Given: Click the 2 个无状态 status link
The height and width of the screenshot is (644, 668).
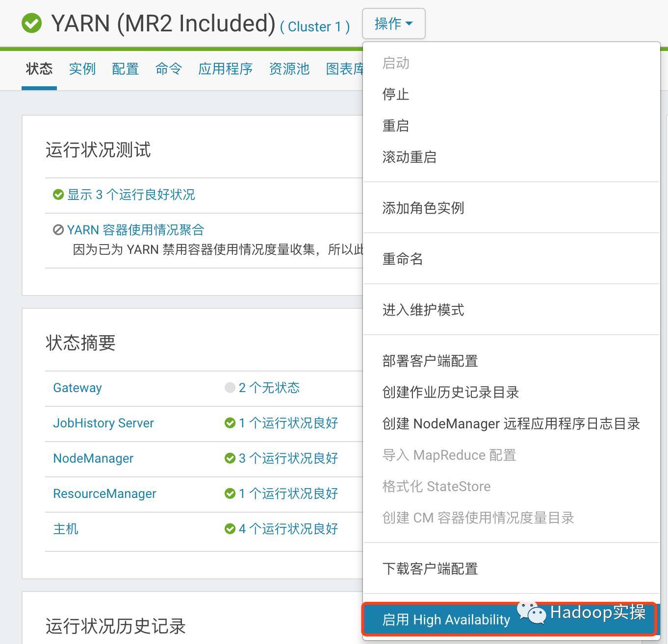Looking at the screenshot, I should tap(269, 388).
